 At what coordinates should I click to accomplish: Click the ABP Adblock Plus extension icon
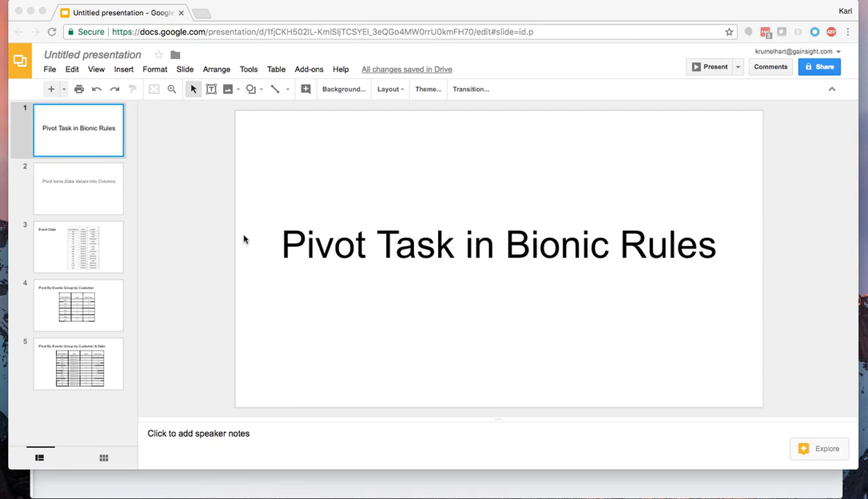pyautogui.click(x=831, y=32)
